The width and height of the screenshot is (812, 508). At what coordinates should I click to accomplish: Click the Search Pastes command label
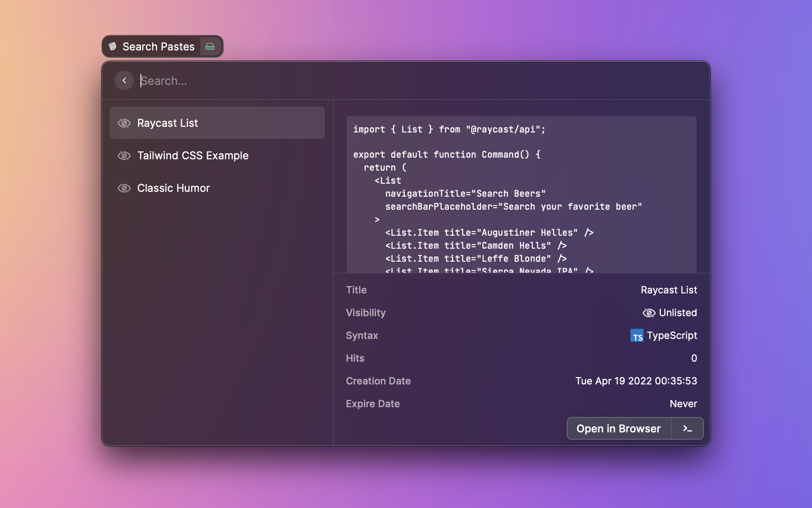coord(158,47)
